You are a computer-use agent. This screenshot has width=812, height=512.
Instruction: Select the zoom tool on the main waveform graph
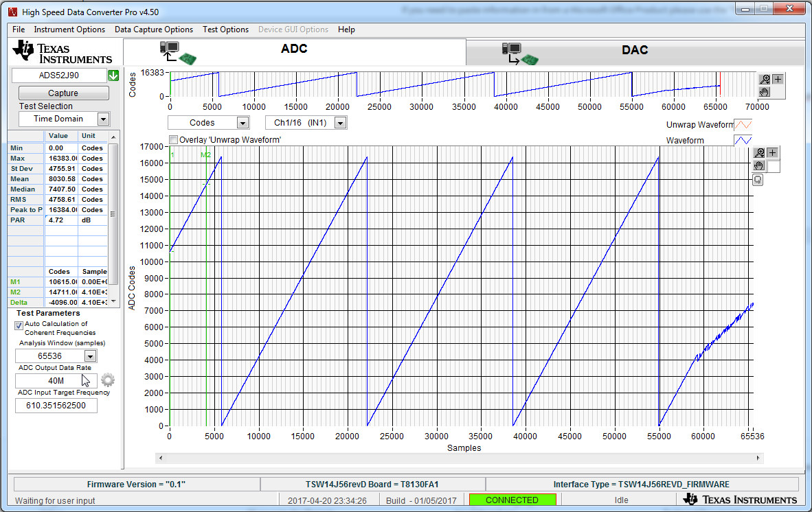759,153
